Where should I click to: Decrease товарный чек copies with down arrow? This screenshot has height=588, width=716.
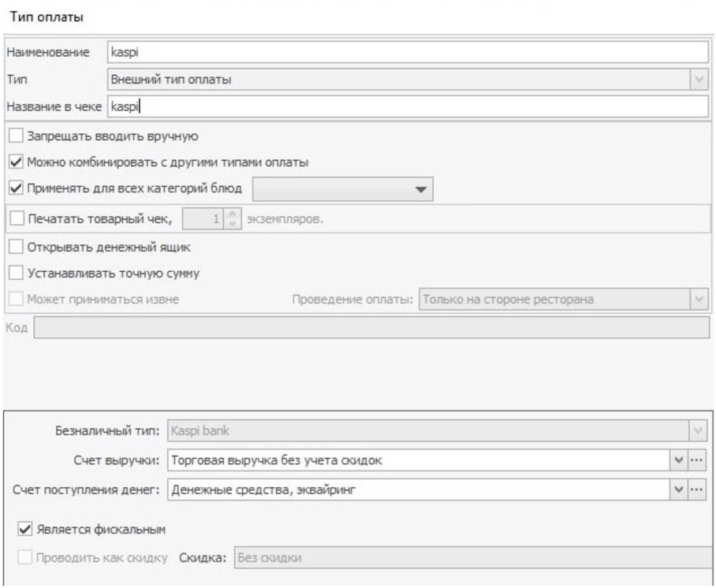(233, 224)
